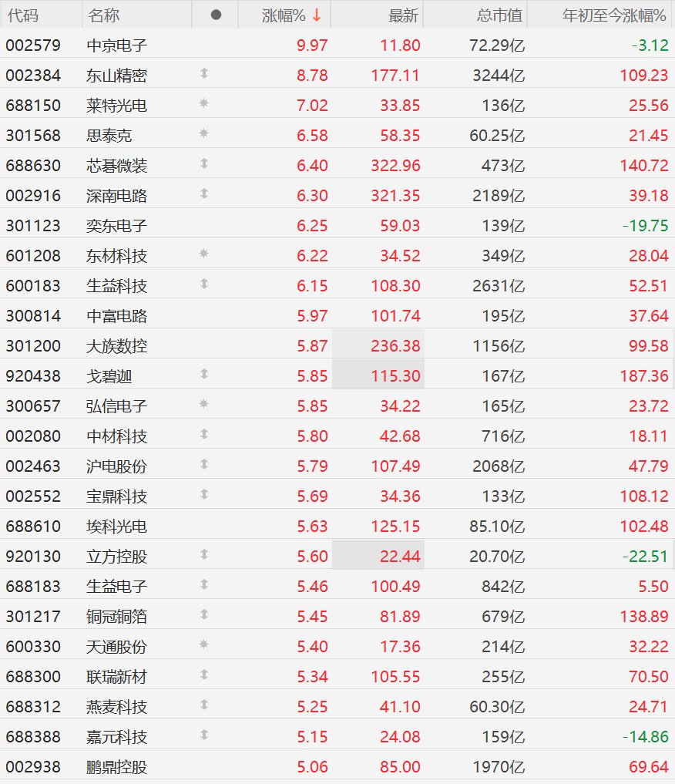Click 芯碁微装 stock name

click(x=116, y=166)
